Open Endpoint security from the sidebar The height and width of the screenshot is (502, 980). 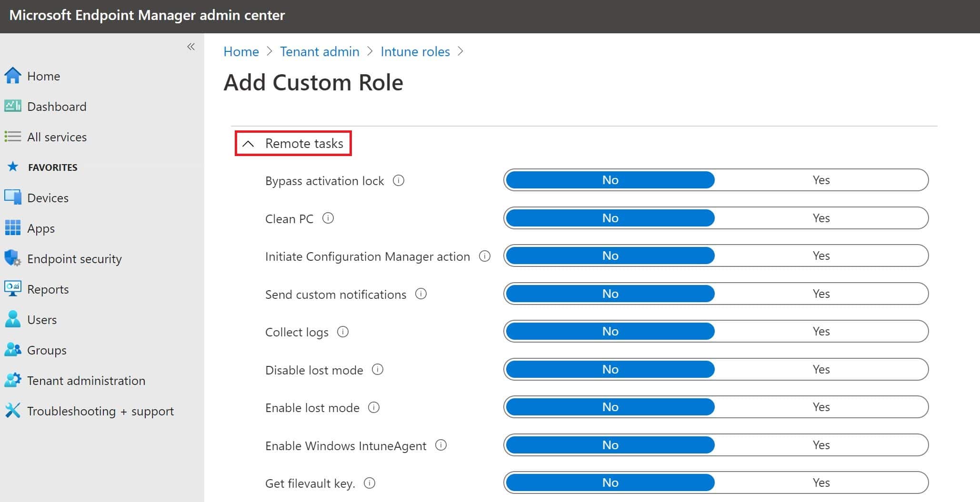coord(74,258)
